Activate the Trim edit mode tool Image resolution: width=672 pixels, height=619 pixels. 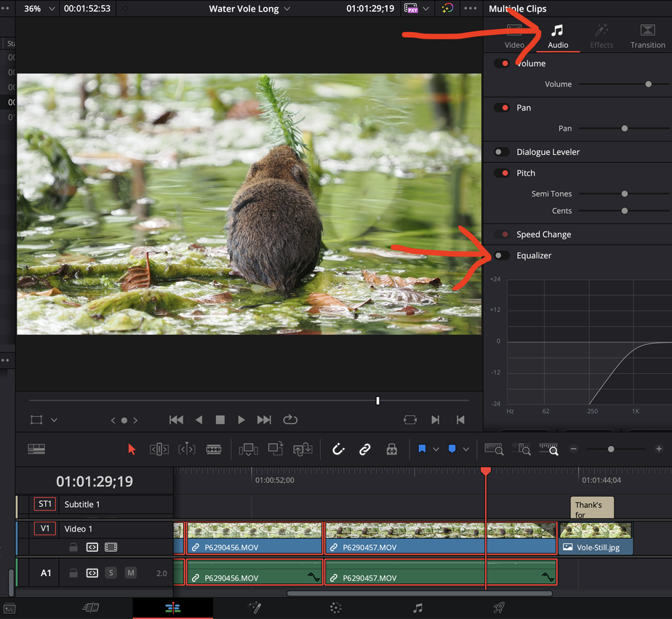pyautogui.click(x=159, y=450)
